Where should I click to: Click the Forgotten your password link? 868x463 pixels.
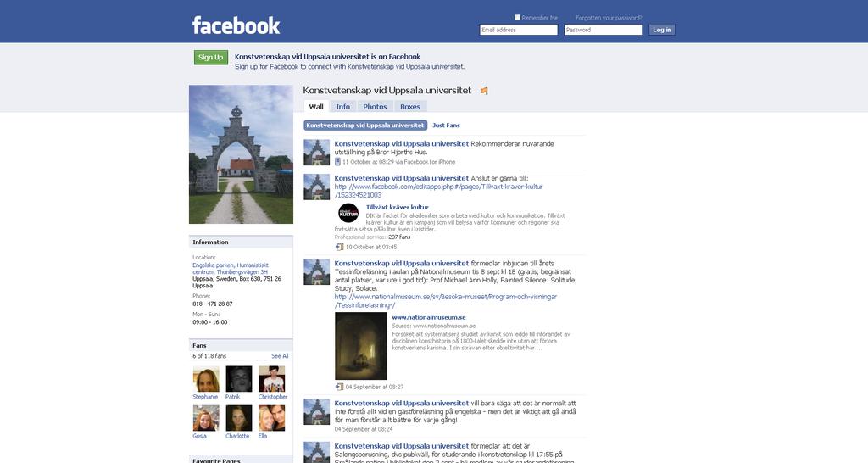coord(609,18)
